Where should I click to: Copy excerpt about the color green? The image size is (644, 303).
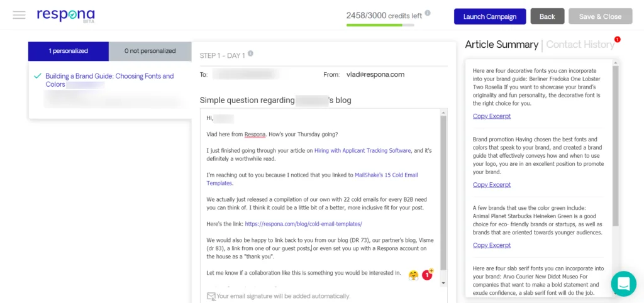pos(492,245)
